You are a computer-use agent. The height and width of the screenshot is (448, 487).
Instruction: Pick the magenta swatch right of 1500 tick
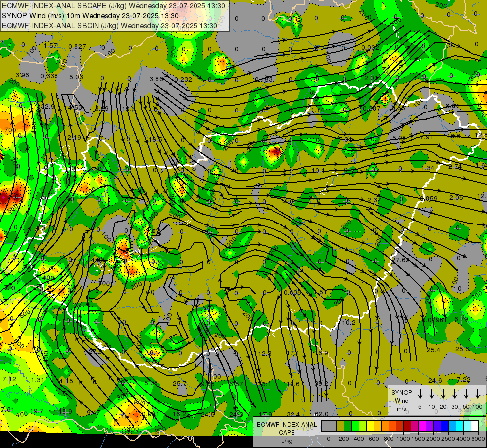tap(422, 426)
